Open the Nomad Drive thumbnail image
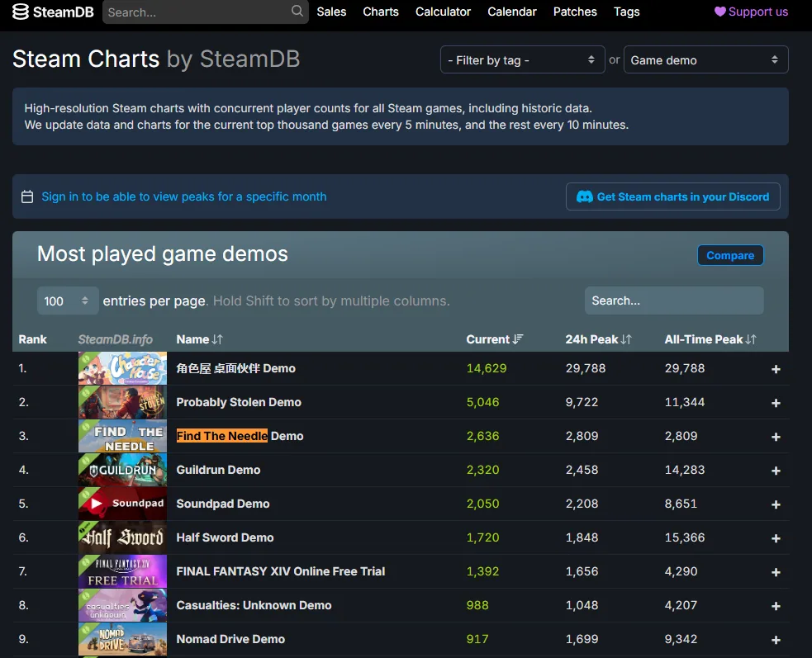The image size is (812, 658). (x=122, y=639)
